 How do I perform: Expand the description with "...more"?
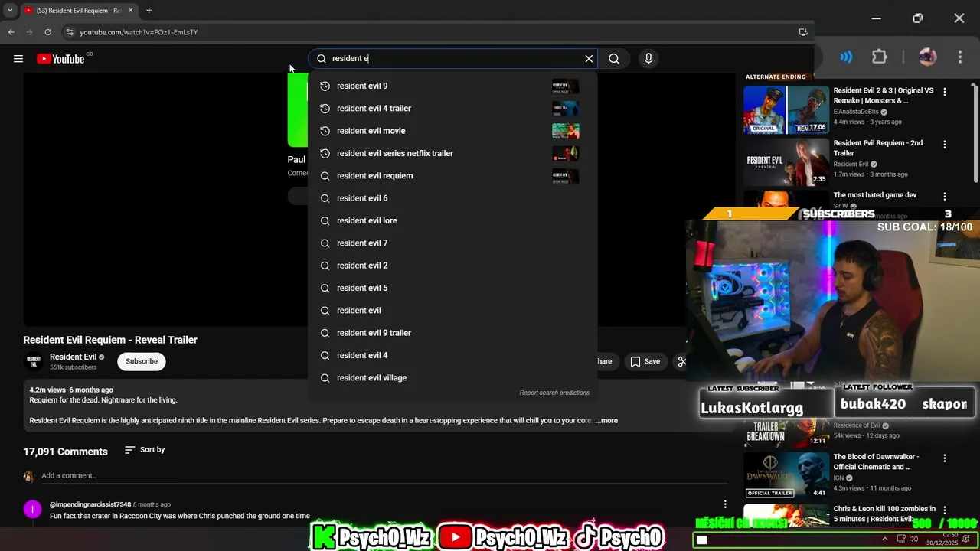(x=606, y=420)
